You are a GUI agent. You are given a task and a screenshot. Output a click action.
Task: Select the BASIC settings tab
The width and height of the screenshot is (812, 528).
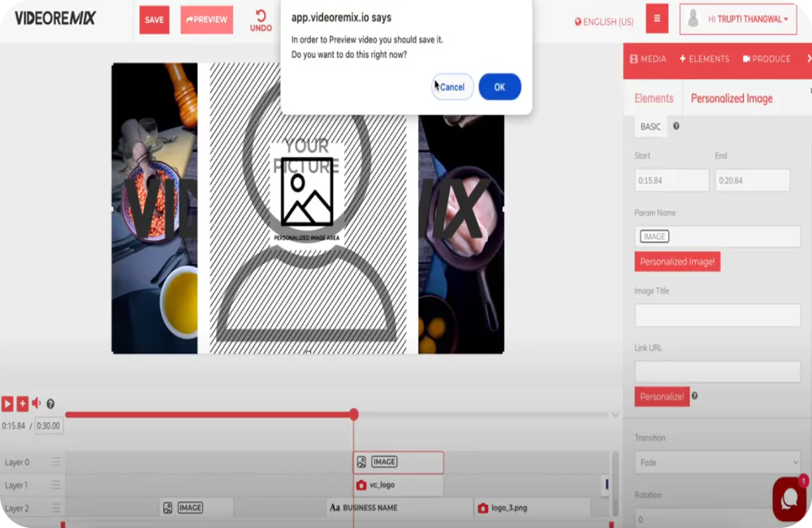(x=650, y=127)
